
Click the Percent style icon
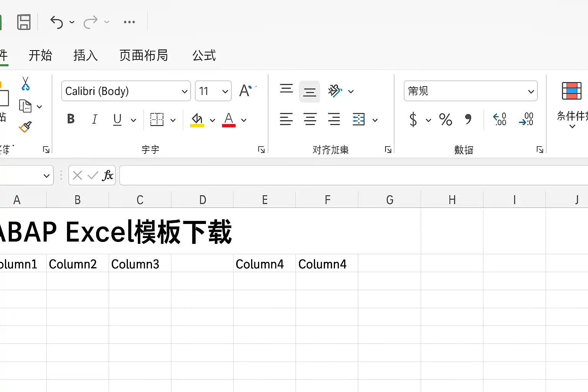click(x=446, y=120)
